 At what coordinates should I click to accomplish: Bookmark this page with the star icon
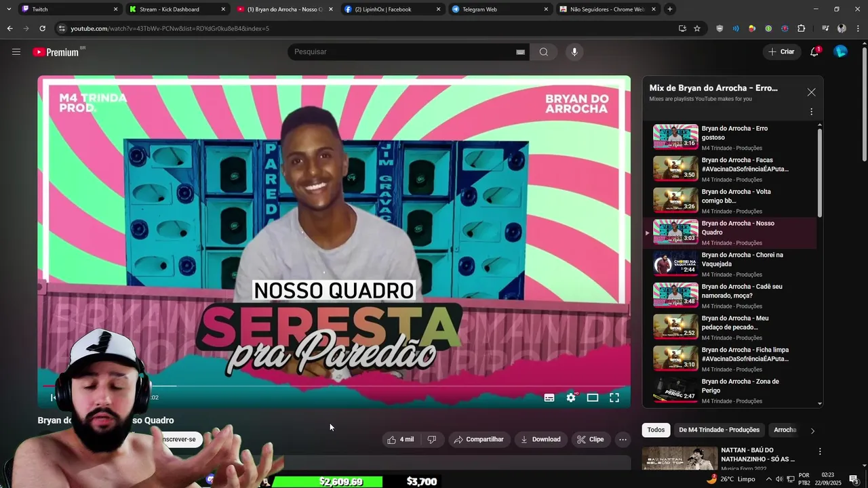pyautogui.click(x=696, y=28)
